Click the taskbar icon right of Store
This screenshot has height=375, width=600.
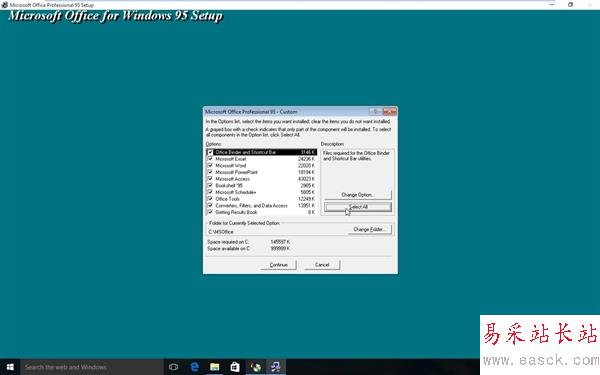tap(255, 367)
